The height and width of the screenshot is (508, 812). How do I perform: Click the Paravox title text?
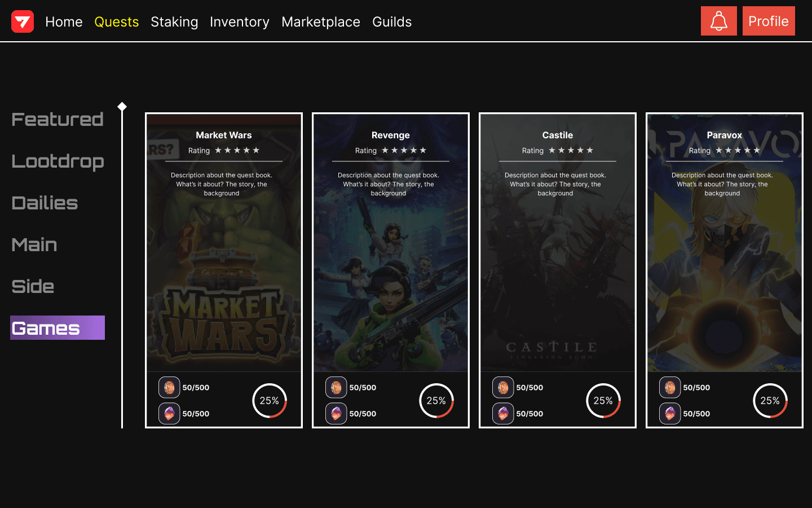click(725, 135)
